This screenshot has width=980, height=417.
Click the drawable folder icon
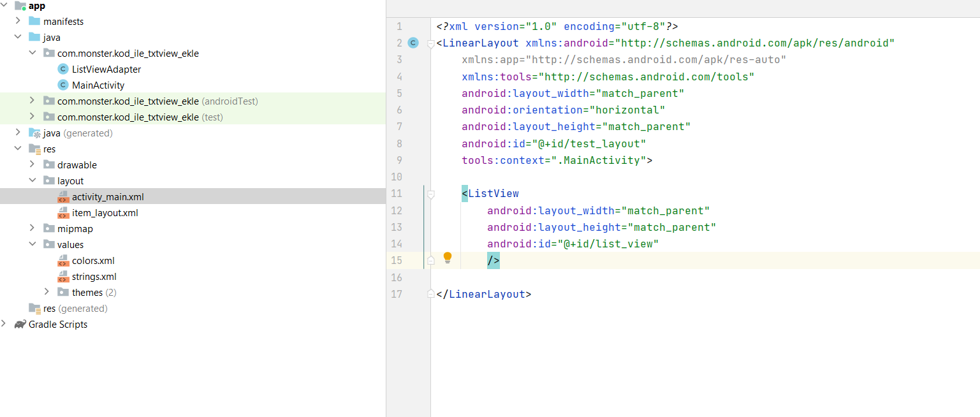[x=48, y=165]
